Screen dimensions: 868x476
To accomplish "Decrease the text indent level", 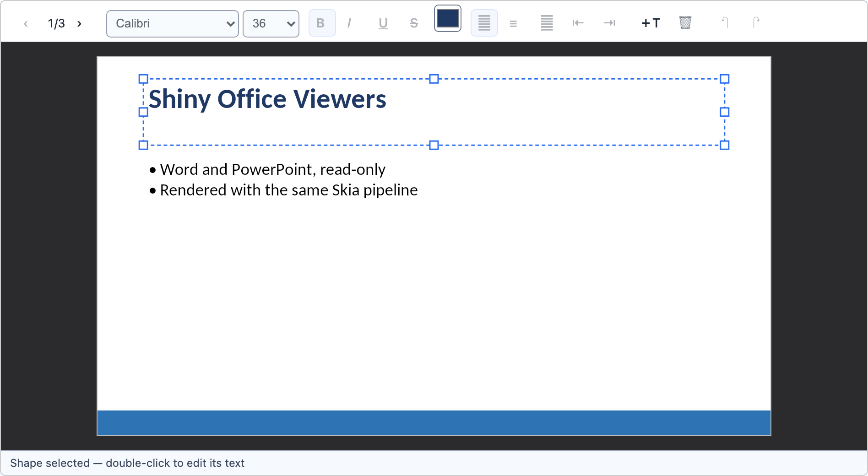I will click(x=578, y=23).
